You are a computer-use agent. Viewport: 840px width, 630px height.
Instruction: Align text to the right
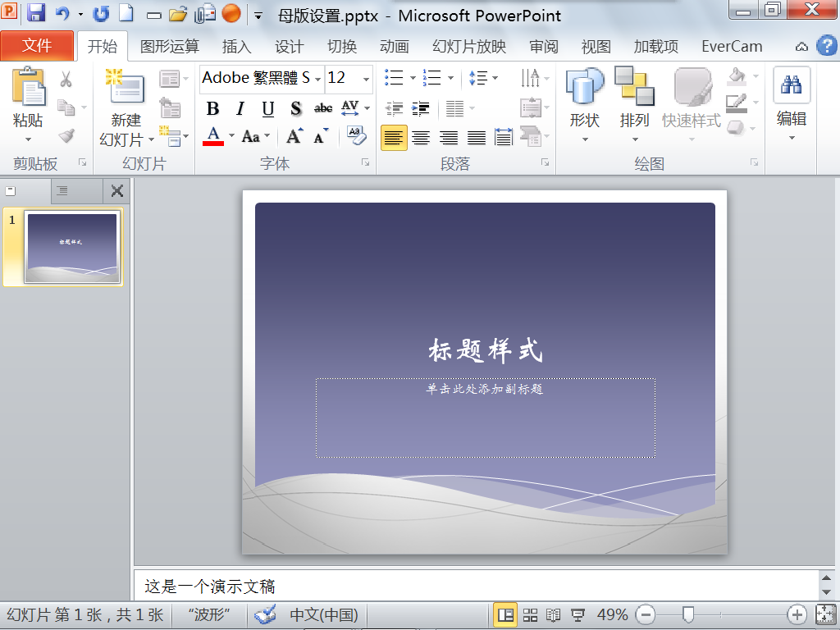449,137
